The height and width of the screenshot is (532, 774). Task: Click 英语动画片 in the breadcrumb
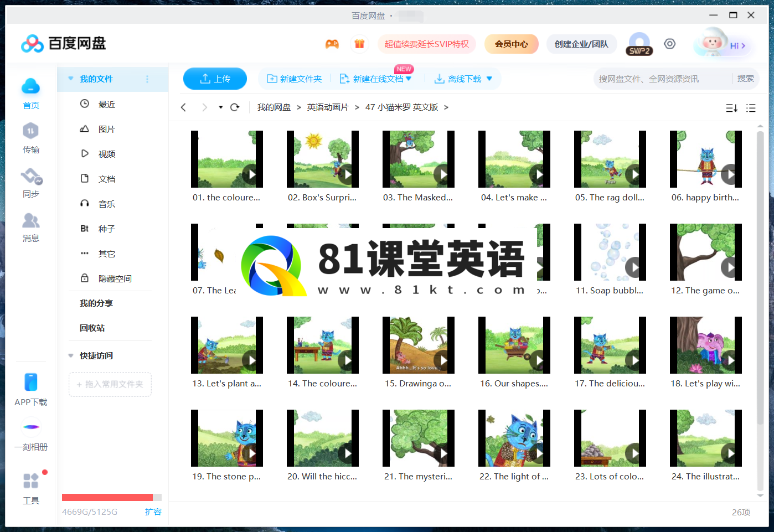(328, 107)
